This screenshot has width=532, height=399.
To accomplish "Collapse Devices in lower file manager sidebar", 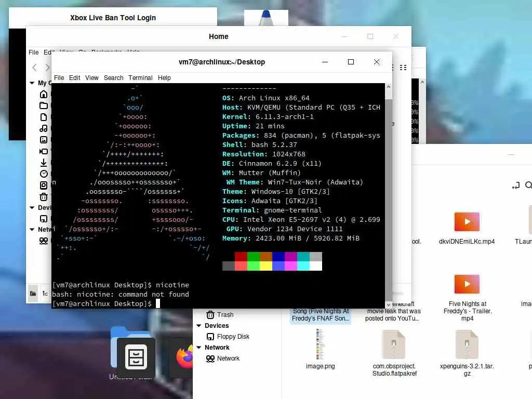I will [x=199, y=326].
